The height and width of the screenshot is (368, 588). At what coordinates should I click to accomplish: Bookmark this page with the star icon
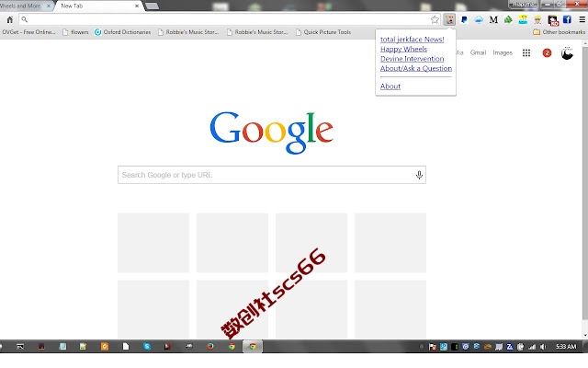[x=435, y=19]
